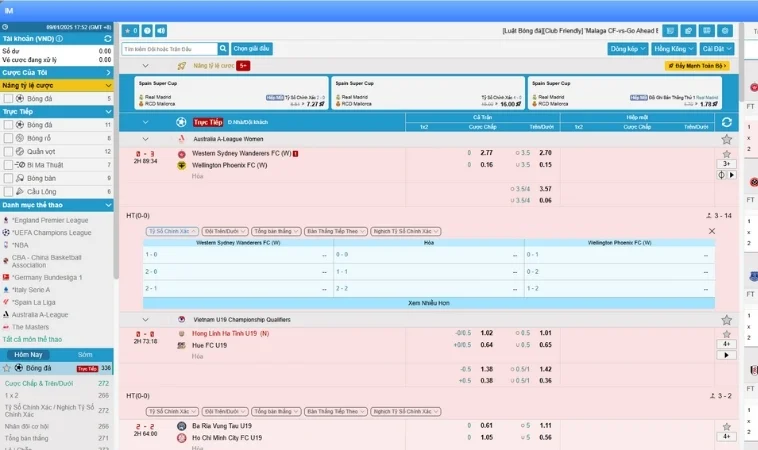
Task: Select odds 2.77 for Western Sydney Wanderers
Action: (487, 153)
